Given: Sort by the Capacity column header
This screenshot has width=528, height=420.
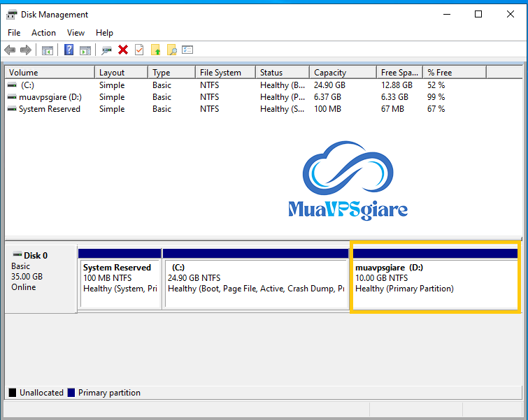Looking at the screenshot, I should pyautogui.click(x=330, y=73).
